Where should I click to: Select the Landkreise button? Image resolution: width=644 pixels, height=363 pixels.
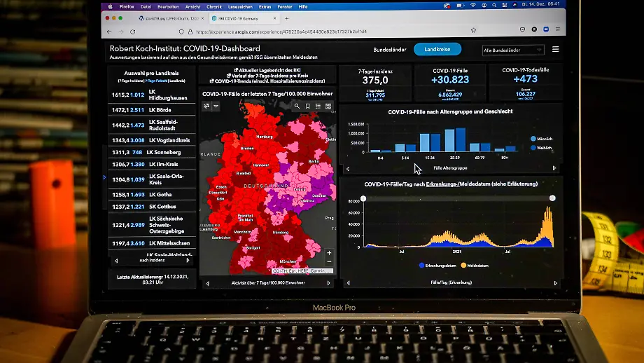point(437,49)
